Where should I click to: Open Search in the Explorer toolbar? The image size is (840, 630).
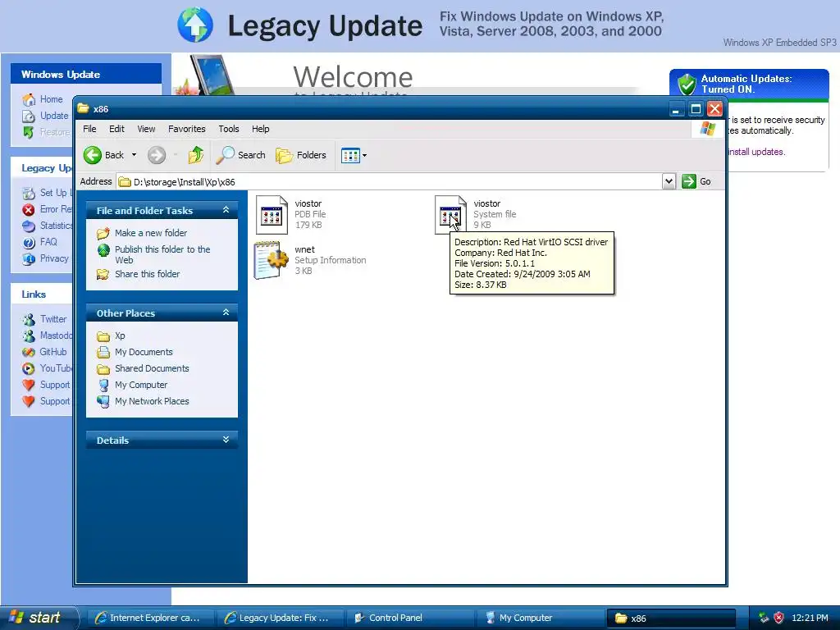click(x=240, y=155)
